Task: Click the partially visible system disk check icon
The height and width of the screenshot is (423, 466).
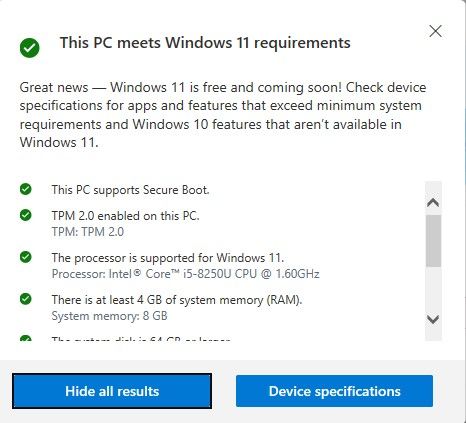Action: 26,338
